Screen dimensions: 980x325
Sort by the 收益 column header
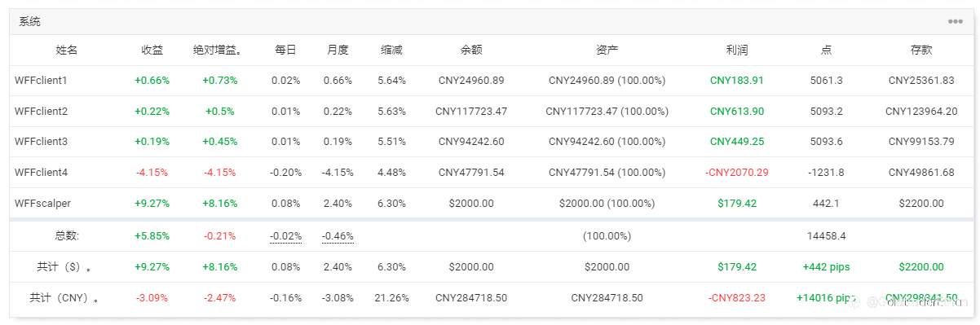tap(152, 51)
